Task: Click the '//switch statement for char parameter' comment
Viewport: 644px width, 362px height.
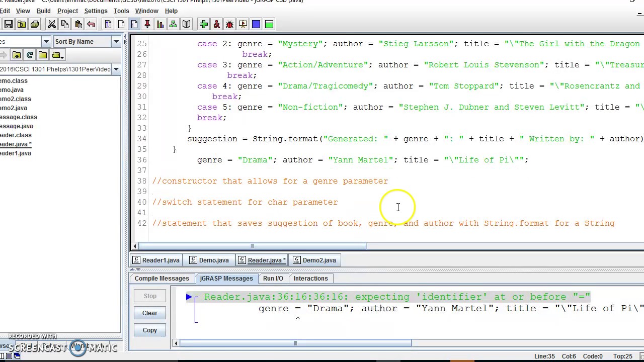Action: (245, 202)
